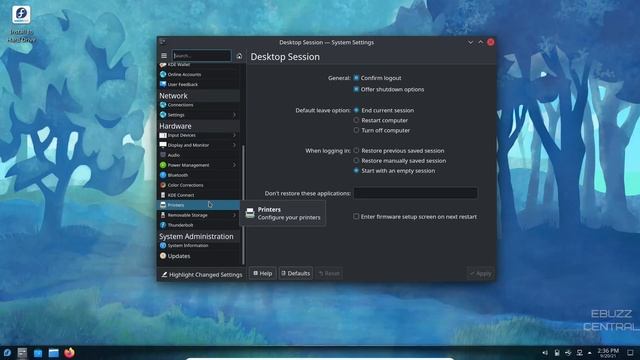Screen dimensions: 640x360
Task: Expand Network Settings submenu chevron
Action: pos(234,115)
